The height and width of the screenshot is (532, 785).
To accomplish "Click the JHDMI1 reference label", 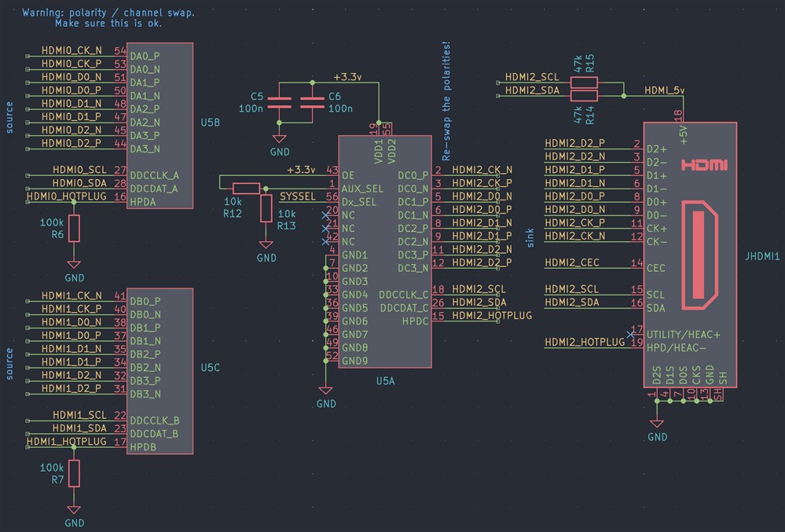I will tap(762, 257).
